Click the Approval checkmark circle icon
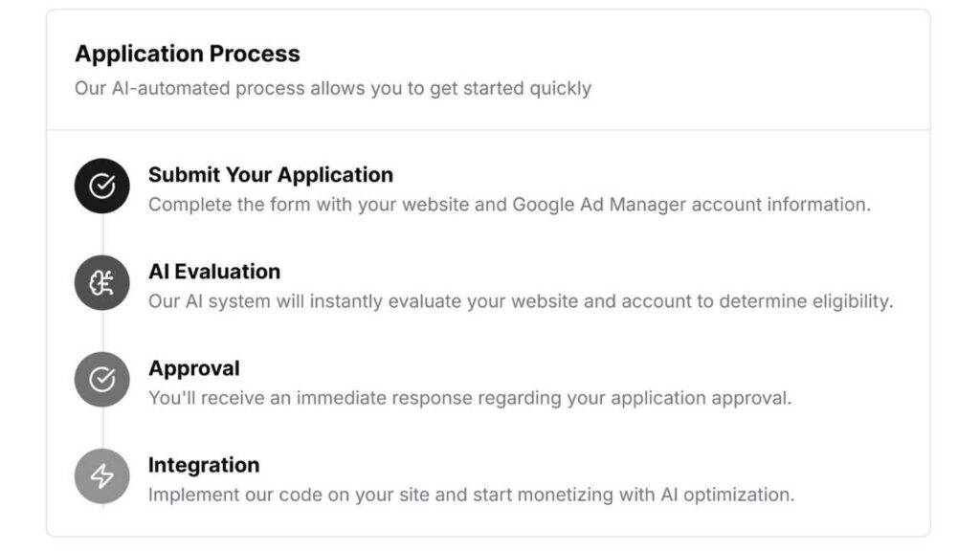Viewport: 980px width, 551px height. pos(101,379)
